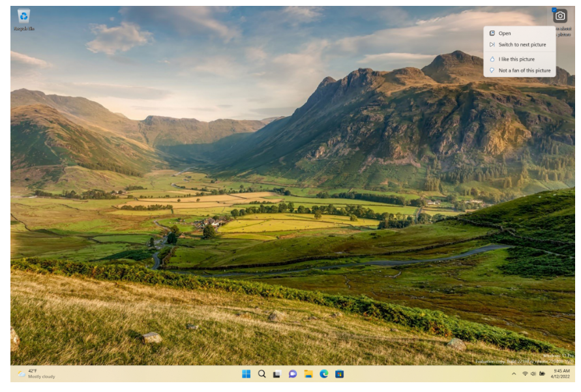Select "Switch to next picture"
Screen dimensions: 581x392
[x=521, y=44]
